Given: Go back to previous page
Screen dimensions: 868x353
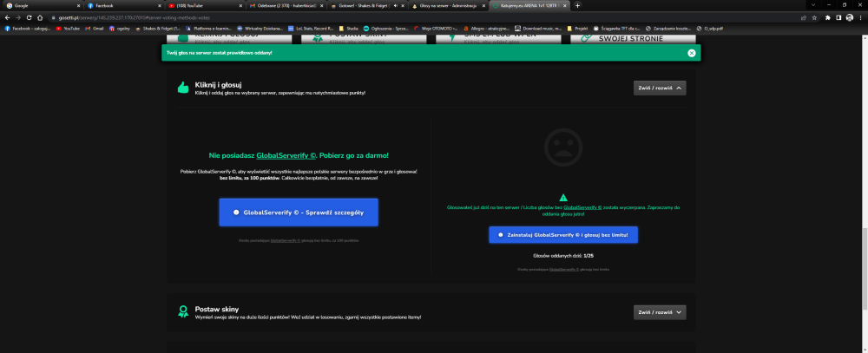Looking at the screenshot, I should click(7, 17).
